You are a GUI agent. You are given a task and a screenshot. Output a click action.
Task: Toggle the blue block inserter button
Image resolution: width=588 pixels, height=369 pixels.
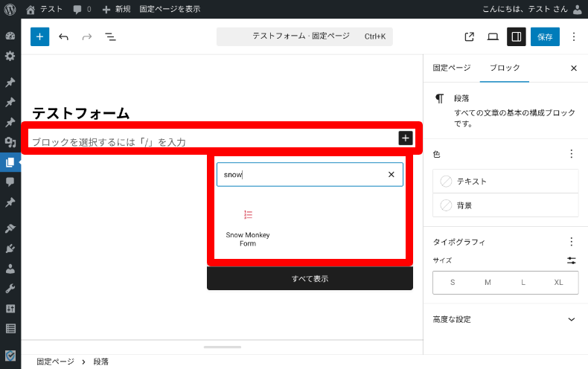tap(39, 36)
